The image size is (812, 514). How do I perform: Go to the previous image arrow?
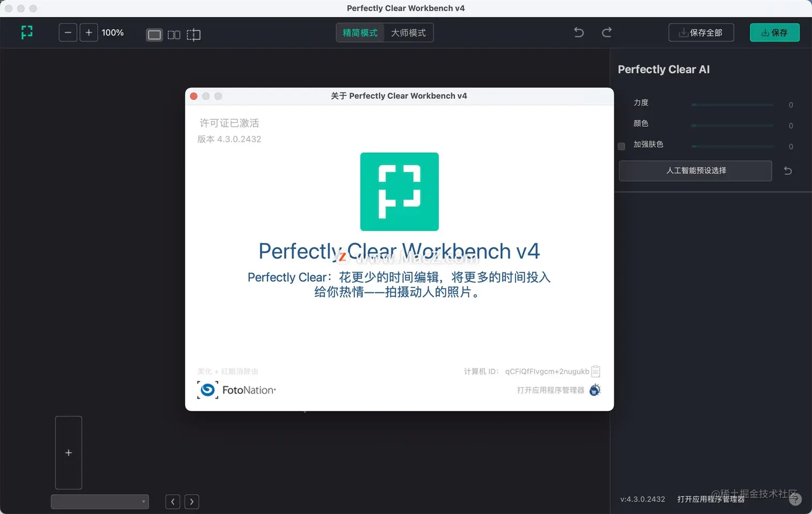[x=173, y=502]
